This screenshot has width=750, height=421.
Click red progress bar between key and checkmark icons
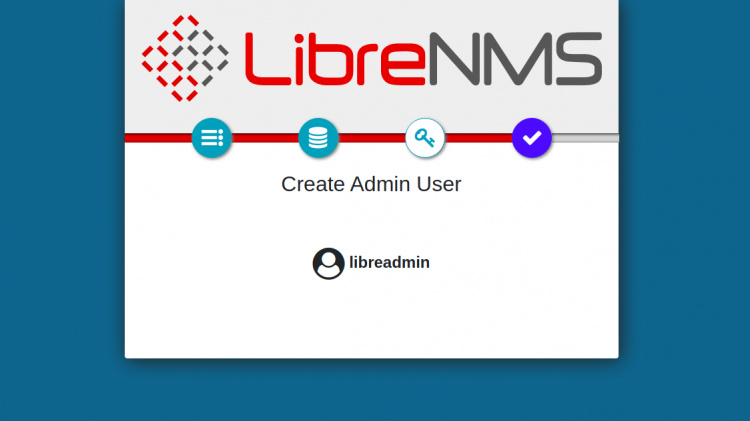click(x=478, y=138)
